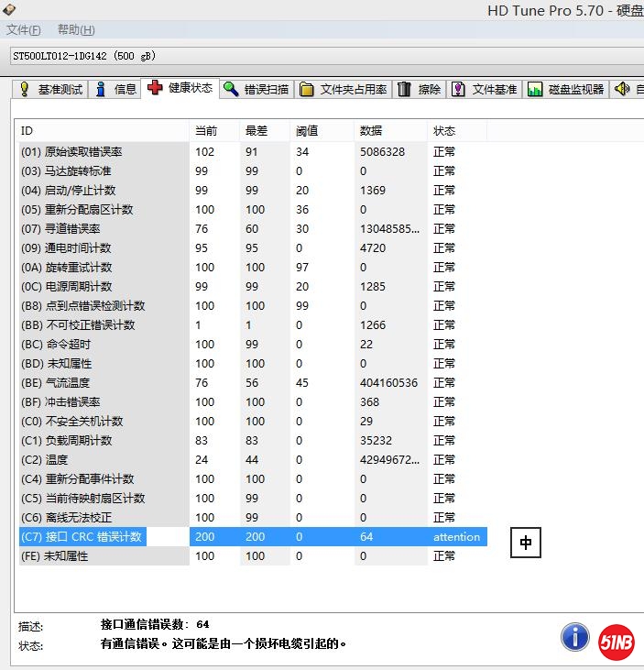Click the red cross 健康状态 icon
Image resolution: width=644 pixels, height=670 pixels.
click(155, 88)
